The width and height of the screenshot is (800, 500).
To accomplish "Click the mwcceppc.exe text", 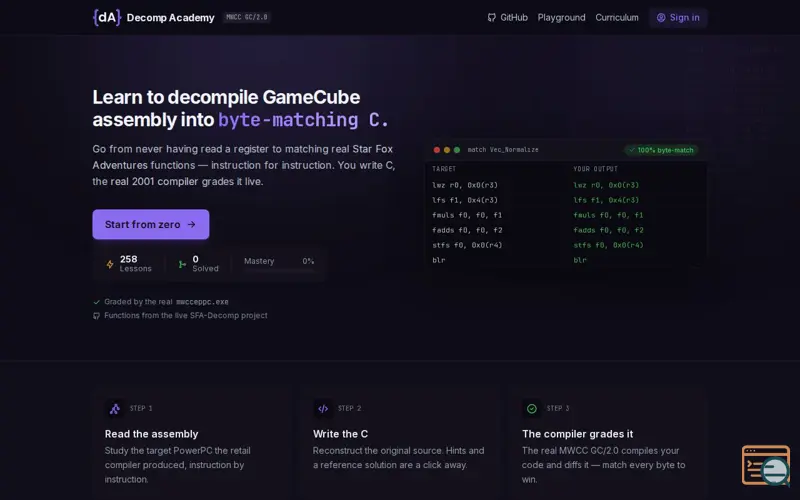I will 202,302.
